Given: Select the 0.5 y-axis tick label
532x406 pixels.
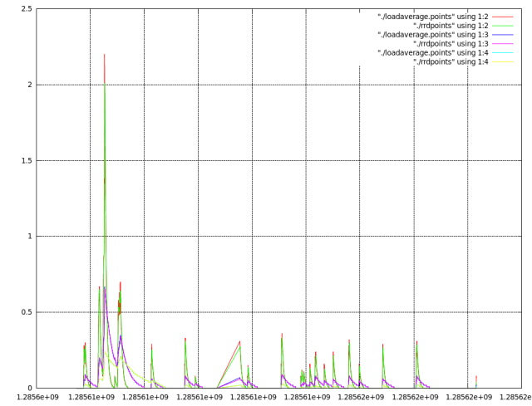Looking at the screenshot, I should tap(27, 312).
